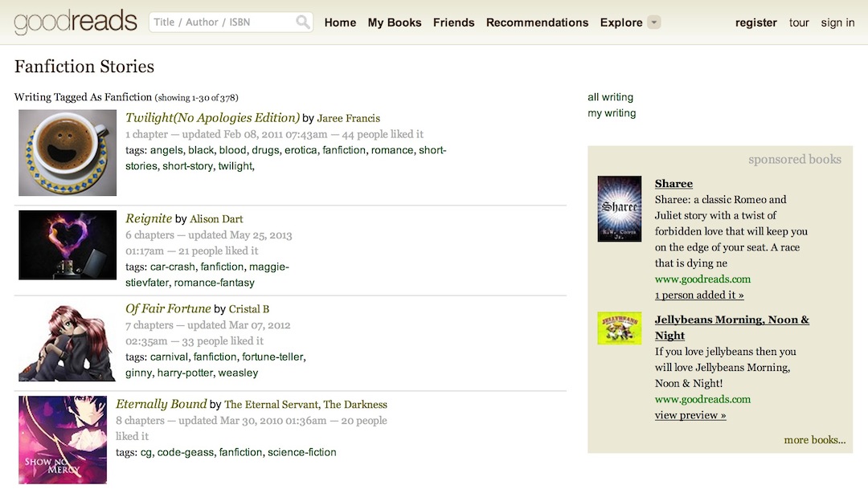Click the search magnifier icon
The height and width of the screenshot is (493, 868).
tap(303, 22)
